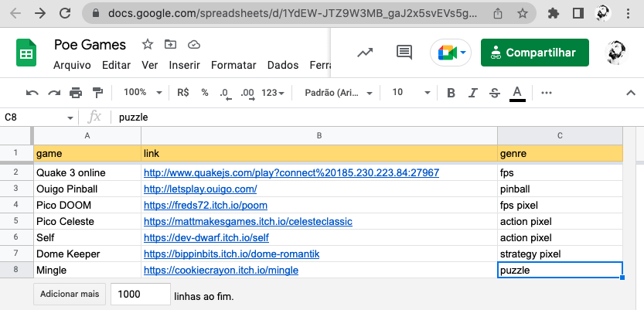Image resolution: width=644 pixels, height=310 pixels.
Task: Open the Inserir menu
Action: click(x=185, y=65)
